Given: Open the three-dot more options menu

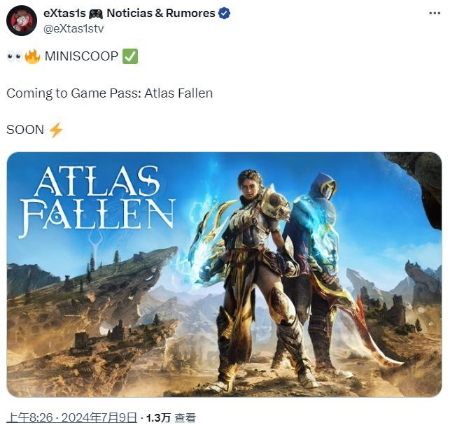Looking at the screenshot, I should click(x=434, y=13).
